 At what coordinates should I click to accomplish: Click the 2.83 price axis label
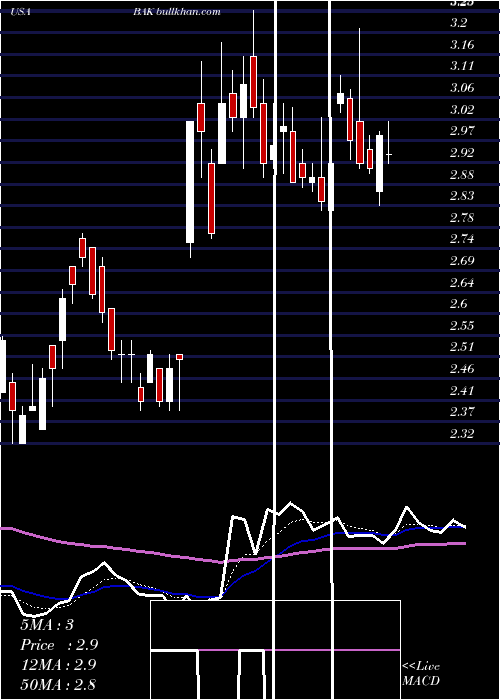click(462, 196)
